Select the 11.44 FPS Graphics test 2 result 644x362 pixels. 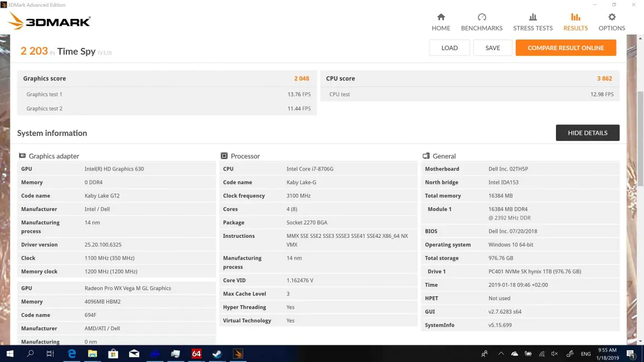pos(299,109)
